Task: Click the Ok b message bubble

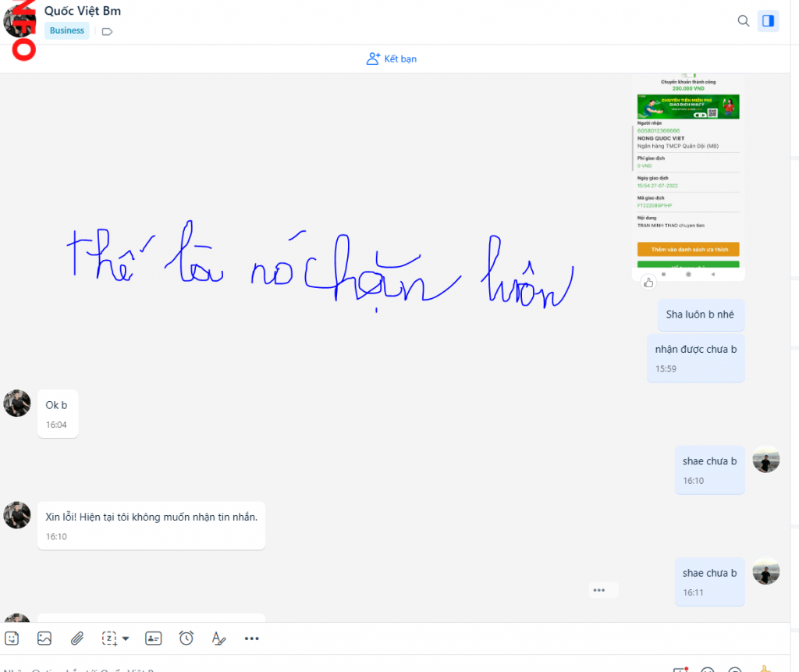Action: [x=58, y=414]
